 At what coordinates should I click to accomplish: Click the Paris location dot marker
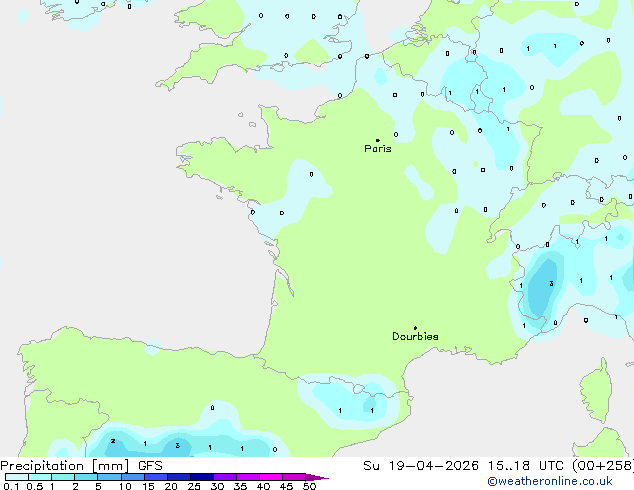[378, 140]
